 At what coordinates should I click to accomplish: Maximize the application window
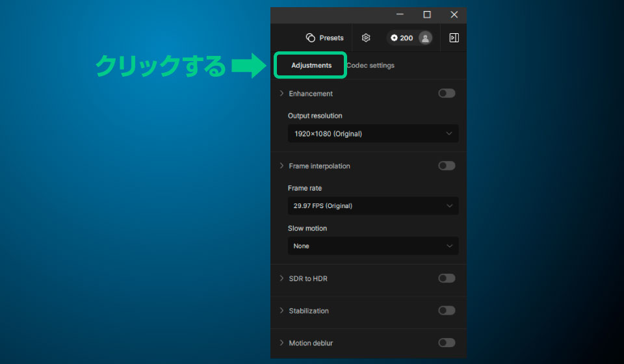point(427,15)
